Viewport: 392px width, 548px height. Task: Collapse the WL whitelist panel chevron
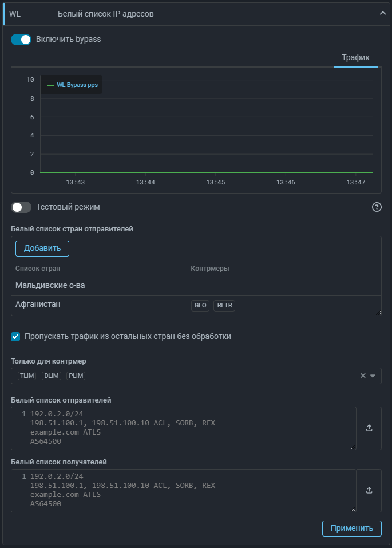click(x=382, y=14)
